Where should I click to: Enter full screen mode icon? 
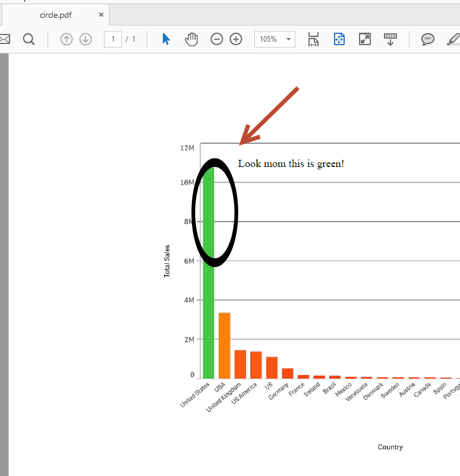pos(365,39)
